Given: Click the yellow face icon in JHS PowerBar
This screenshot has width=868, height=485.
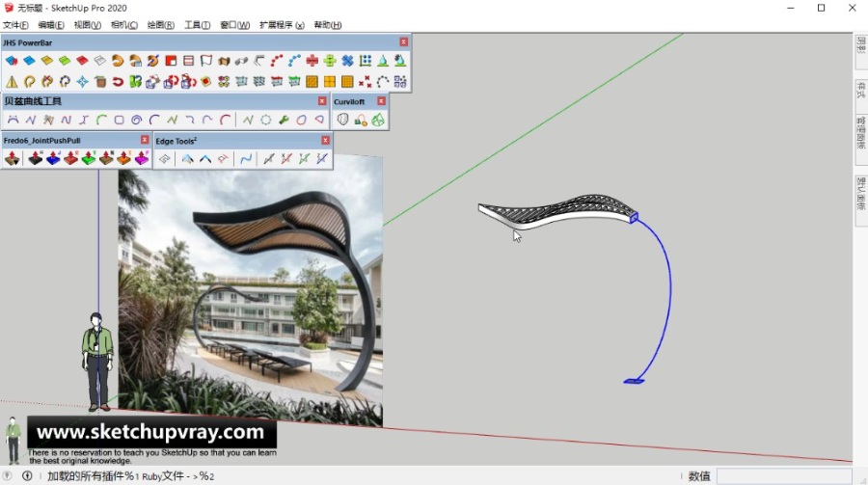Looking at the screenshot, I should pos(47,61).
